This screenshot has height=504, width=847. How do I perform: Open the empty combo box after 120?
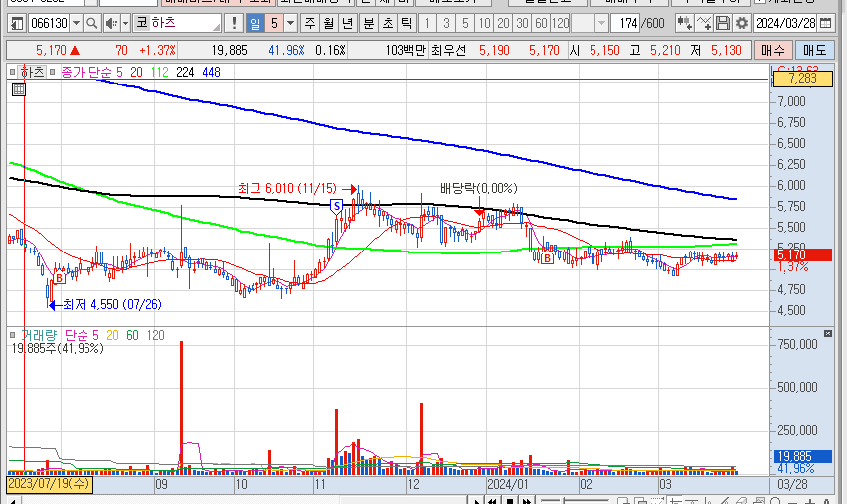click(590, 23)
